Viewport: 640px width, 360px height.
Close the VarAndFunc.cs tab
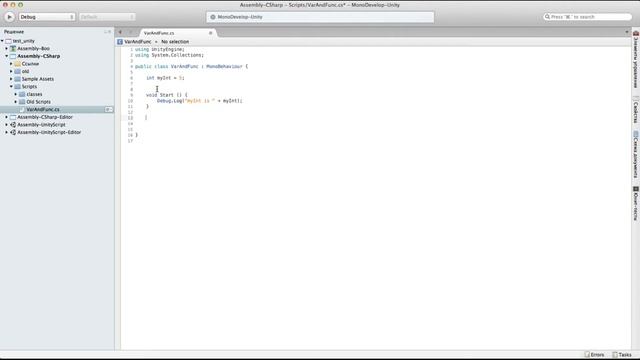coord(211,33)
